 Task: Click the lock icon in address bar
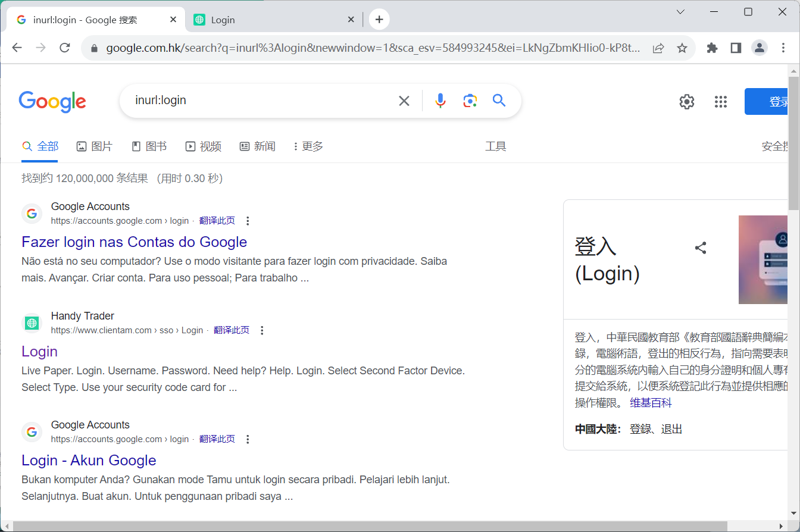pos(93,48)
